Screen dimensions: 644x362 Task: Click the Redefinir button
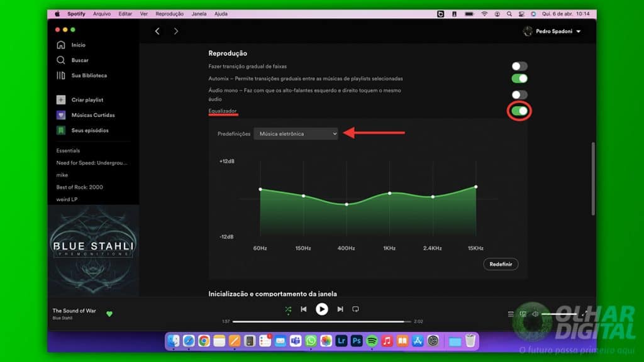coord(501,265)
